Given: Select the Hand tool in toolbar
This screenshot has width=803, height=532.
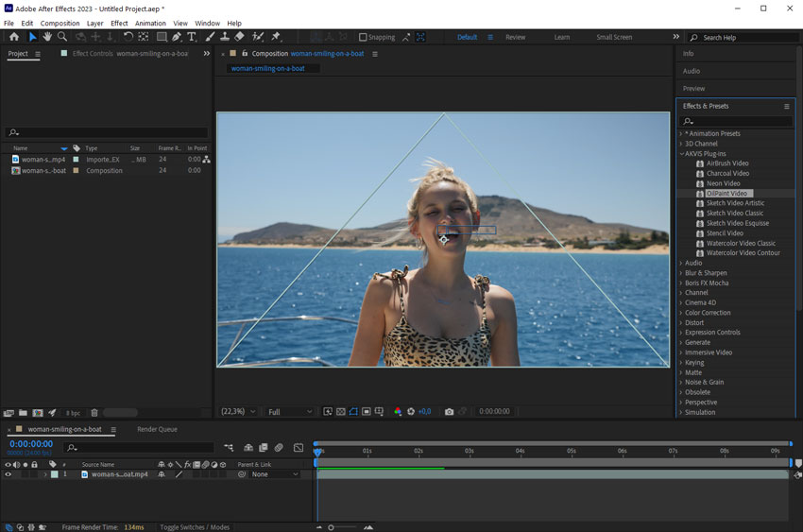Looking at the screenshot, I should [x=47, y=36].
